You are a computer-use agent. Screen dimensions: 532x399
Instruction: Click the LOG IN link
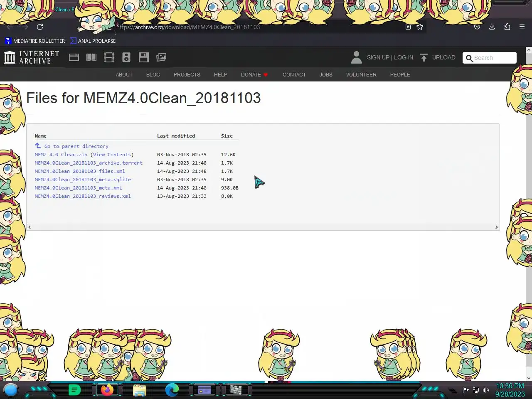click(x=404, y=57)
